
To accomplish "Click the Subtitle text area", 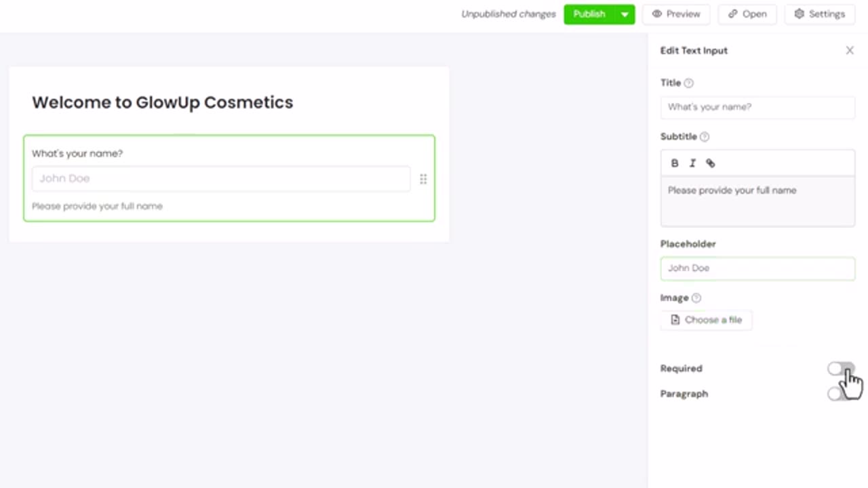I will tap(757, 201).
